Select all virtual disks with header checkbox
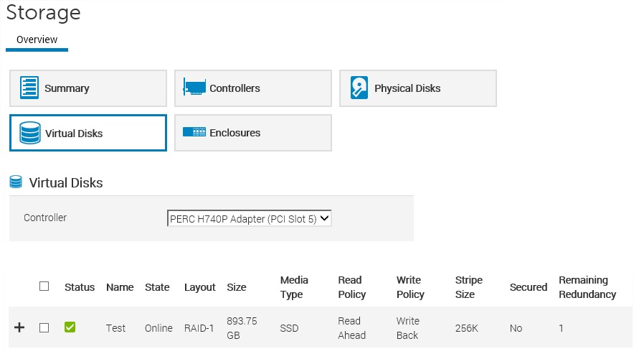 click(x=44, y=286)
